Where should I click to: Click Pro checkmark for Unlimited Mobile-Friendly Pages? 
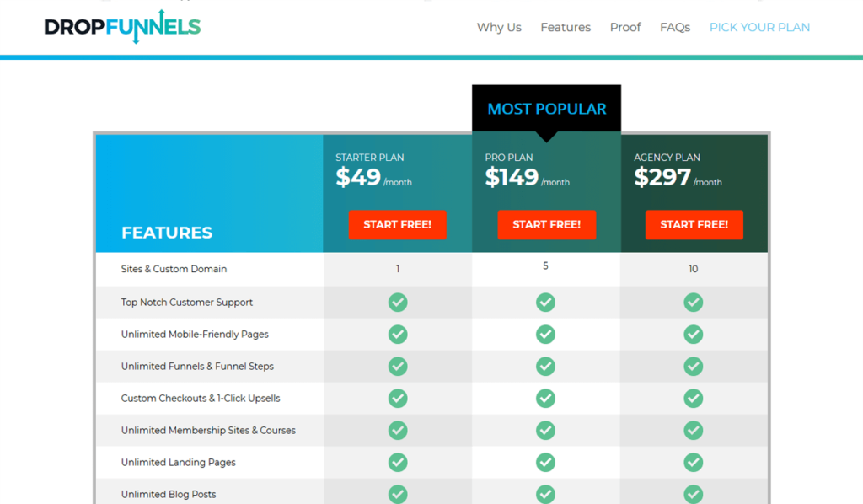545,334
